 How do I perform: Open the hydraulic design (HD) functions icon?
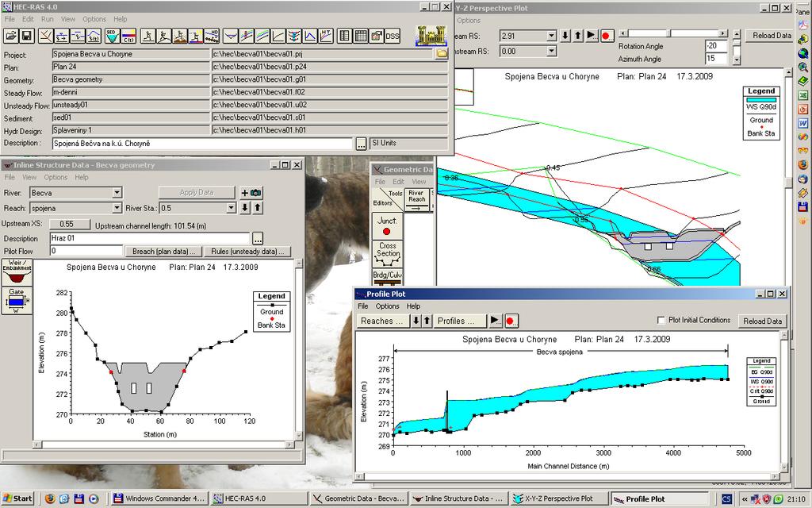click(211, 36)
